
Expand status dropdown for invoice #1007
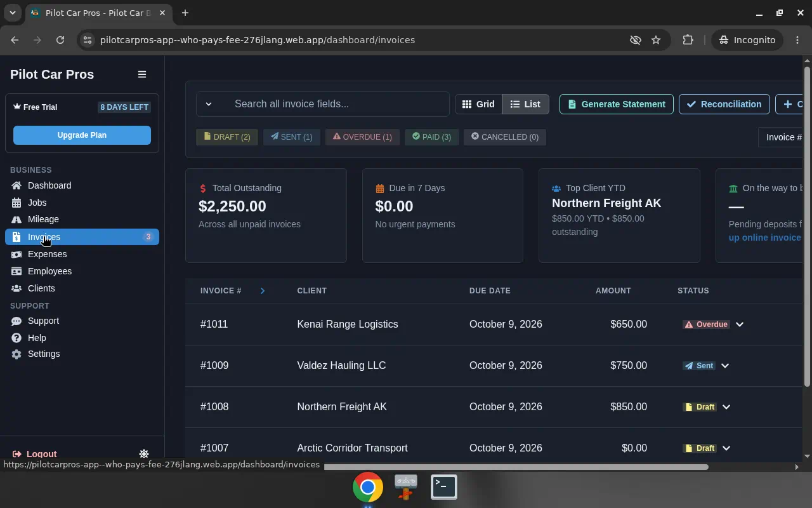click(x=726, y=448)
